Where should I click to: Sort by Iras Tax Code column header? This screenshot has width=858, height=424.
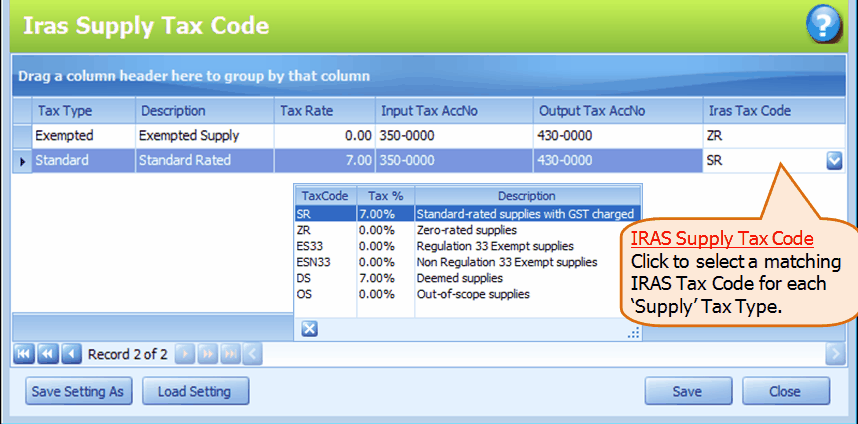[774, 111]
